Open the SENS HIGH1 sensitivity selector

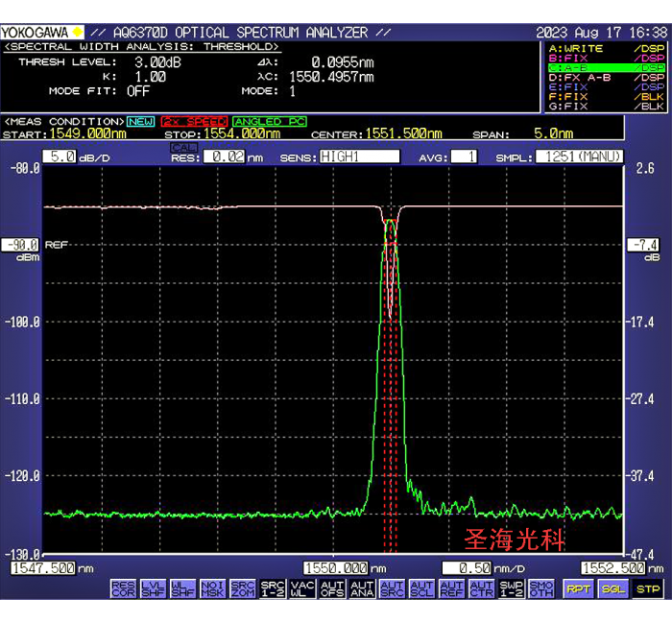359,156
